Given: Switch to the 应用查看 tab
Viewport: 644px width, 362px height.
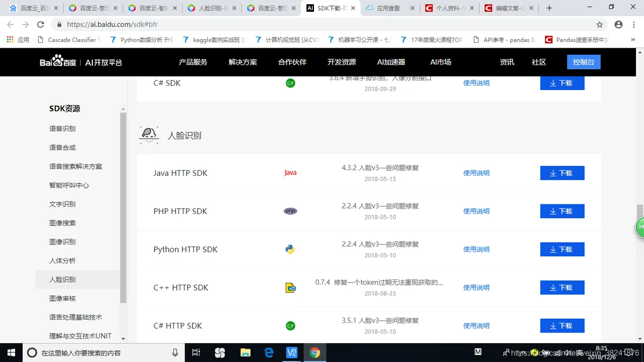Looking at the screenshot, I should coord(390,8).
